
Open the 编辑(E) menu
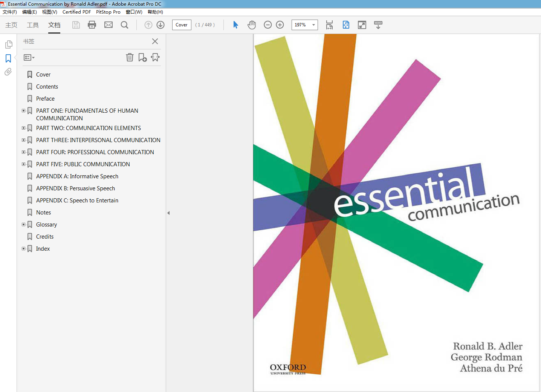click(x=29, y=12)
